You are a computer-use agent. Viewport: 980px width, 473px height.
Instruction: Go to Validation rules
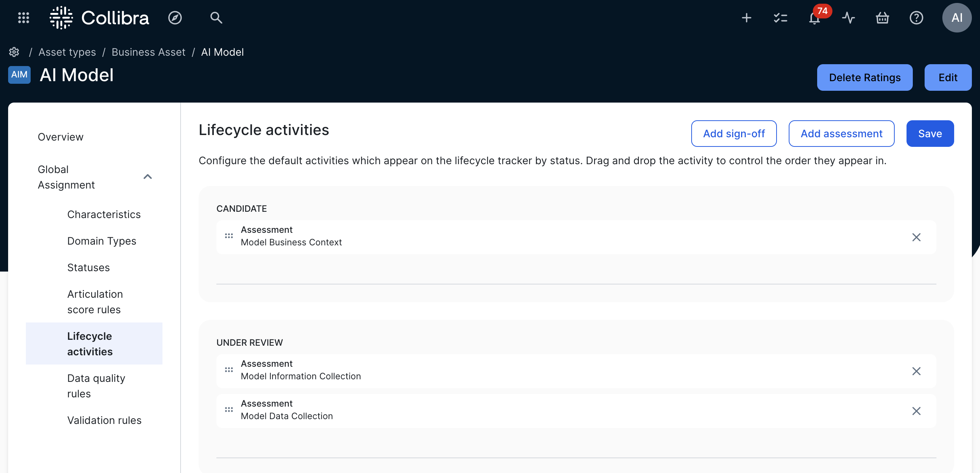pyautogui.click(x=104, y=420)
